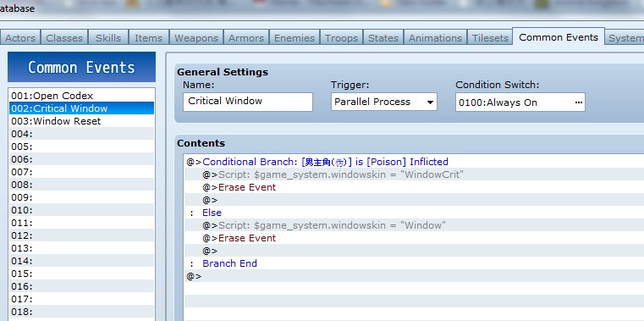This screenshot has height=321, width=644.
Task: Select the Script line setting "Window" windowskin
Action: pyautogui.click(x=414, y=225)
